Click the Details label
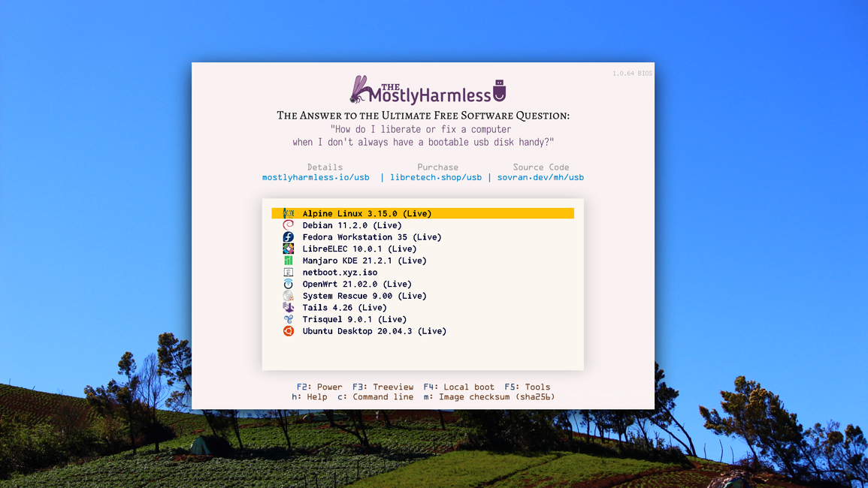This screenshot has width=868, height=488. 325,167
